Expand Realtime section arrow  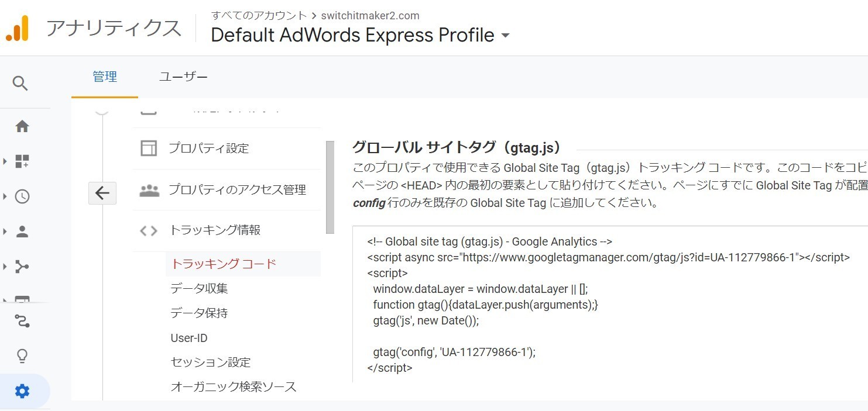(5, 196)
